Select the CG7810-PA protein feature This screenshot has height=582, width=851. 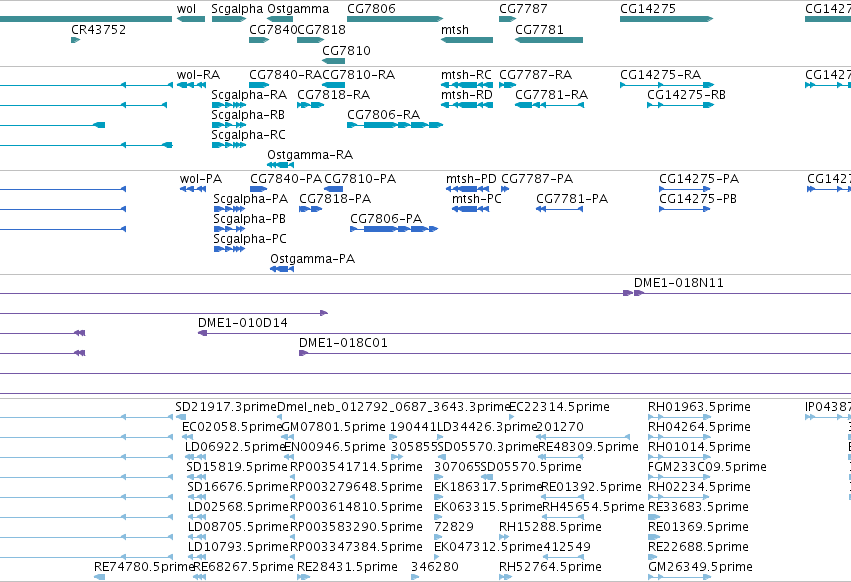334,189
